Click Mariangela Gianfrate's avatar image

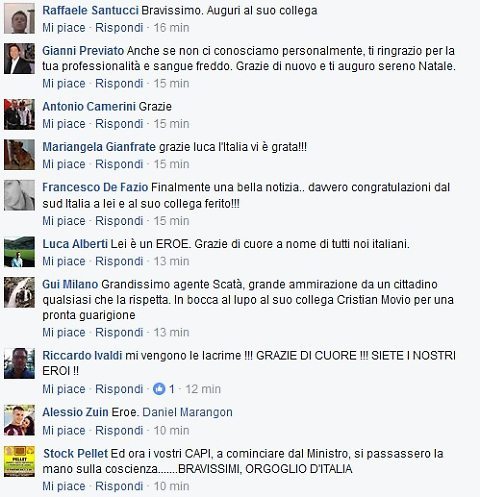point(19,155)
